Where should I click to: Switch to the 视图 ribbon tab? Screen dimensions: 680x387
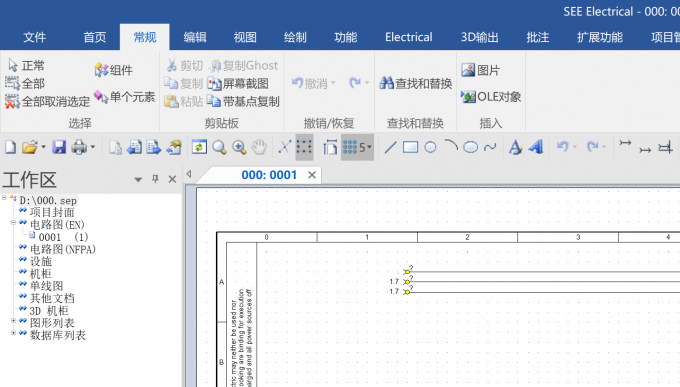(245, 37)
